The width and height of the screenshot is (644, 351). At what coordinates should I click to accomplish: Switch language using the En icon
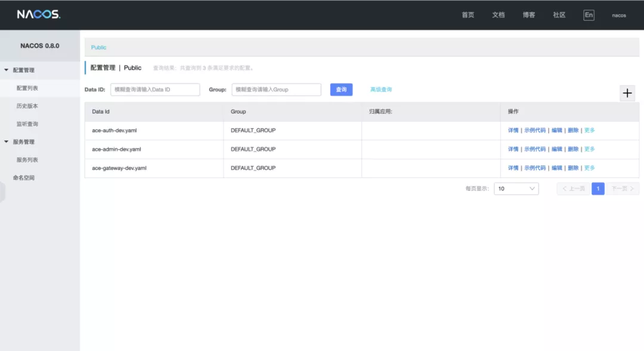pos(589,15)
